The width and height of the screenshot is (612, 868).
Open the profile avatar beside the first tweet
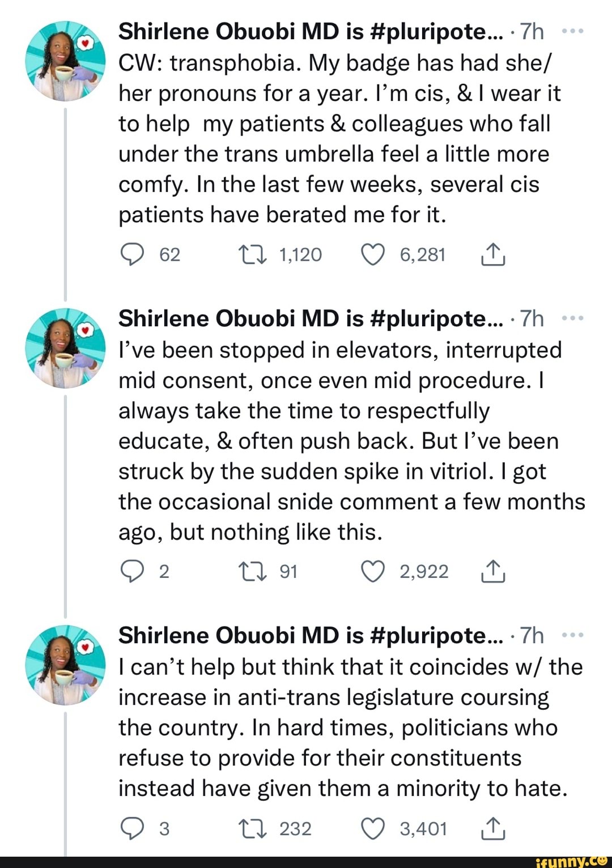coord(65,61)
